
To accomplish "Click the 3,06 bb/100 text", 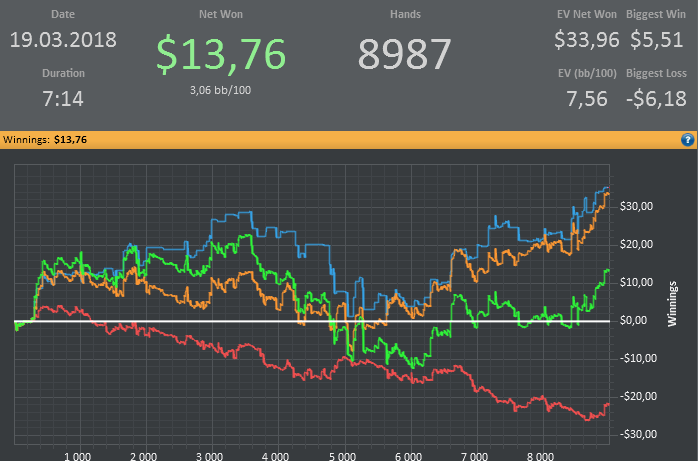I will coord(220,90).
